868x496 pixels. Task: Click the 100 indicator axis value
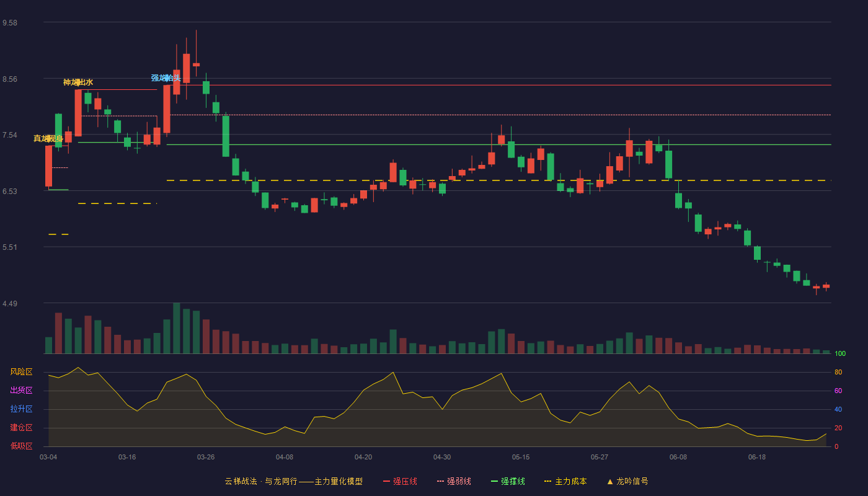click(840, 354)
